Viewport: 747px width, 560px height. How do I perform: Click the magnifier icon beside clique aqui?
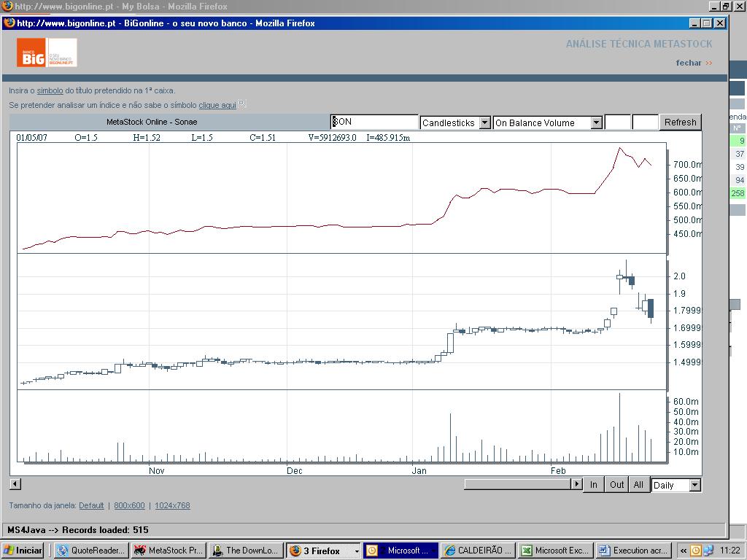pyautogui.click(x=242, y=104)
